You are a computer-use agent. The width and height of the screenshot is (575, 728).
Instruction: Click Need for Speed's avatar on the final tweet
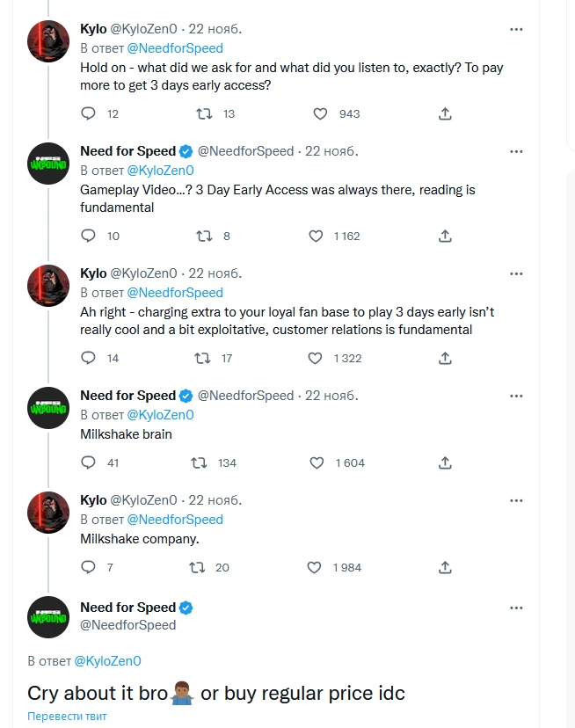click(x=47, y=618)
